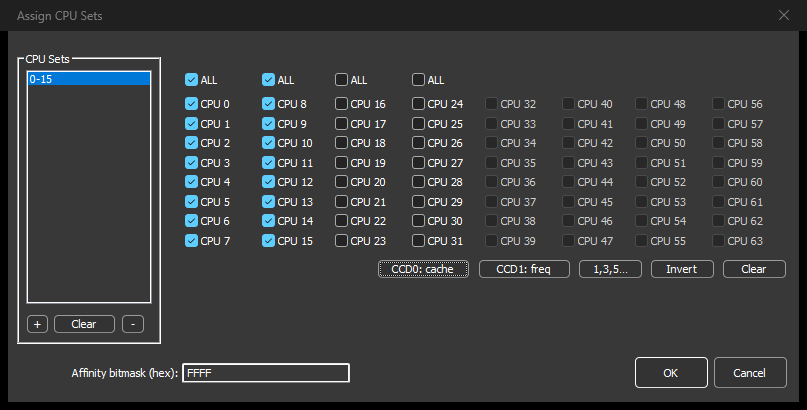This screenshot has height=410, width=807.
Task: Enable CPU 19 checkbox
Action: tap(341, 163)
